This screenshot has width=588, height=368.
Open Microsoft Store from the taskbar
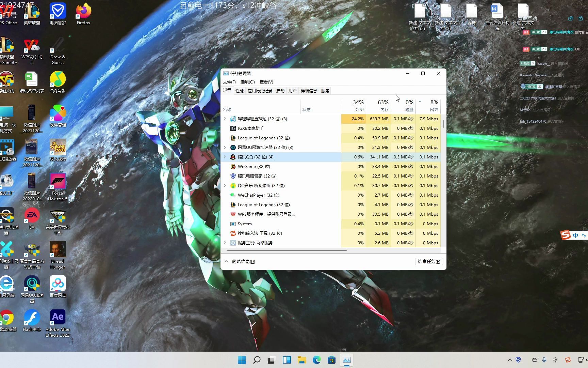tap(332, 360)
